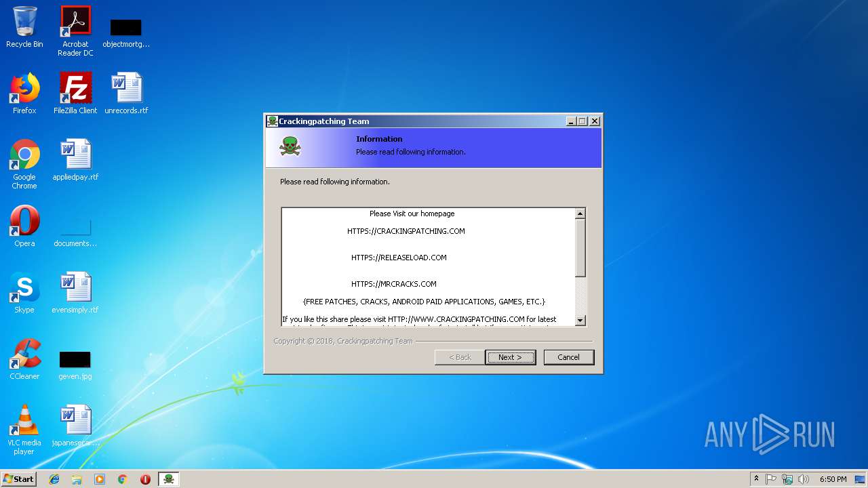Select the Crackingpatching taskbar item
The image size is (868, 488).
(169, 479)
